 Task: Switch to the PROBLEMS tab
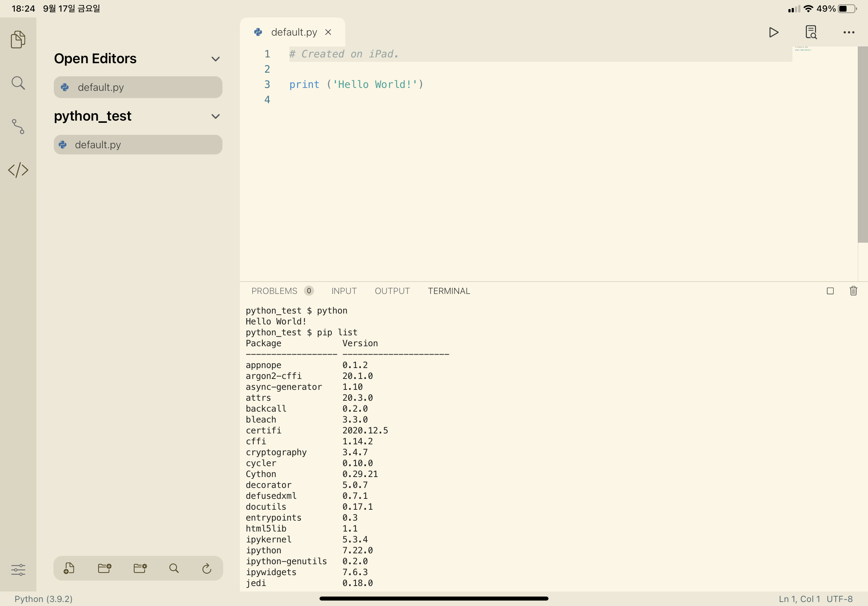tap(274, 291)
